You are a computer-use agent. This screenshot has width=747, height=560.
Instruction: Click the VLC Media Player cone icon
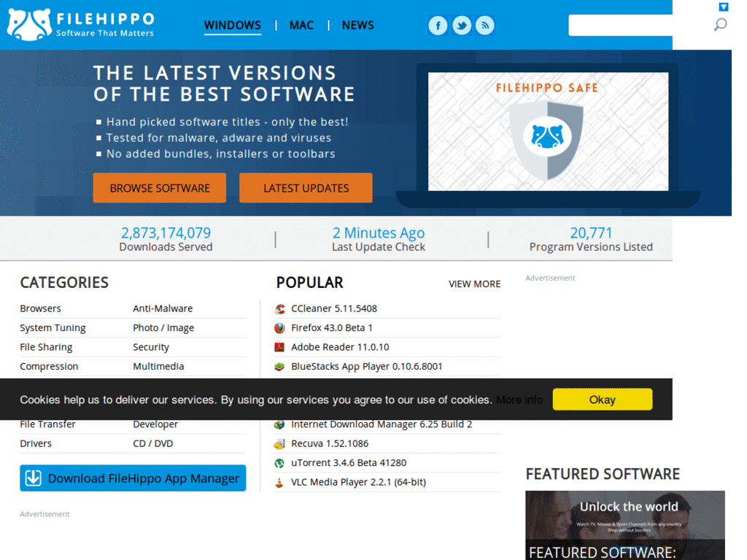279,483
